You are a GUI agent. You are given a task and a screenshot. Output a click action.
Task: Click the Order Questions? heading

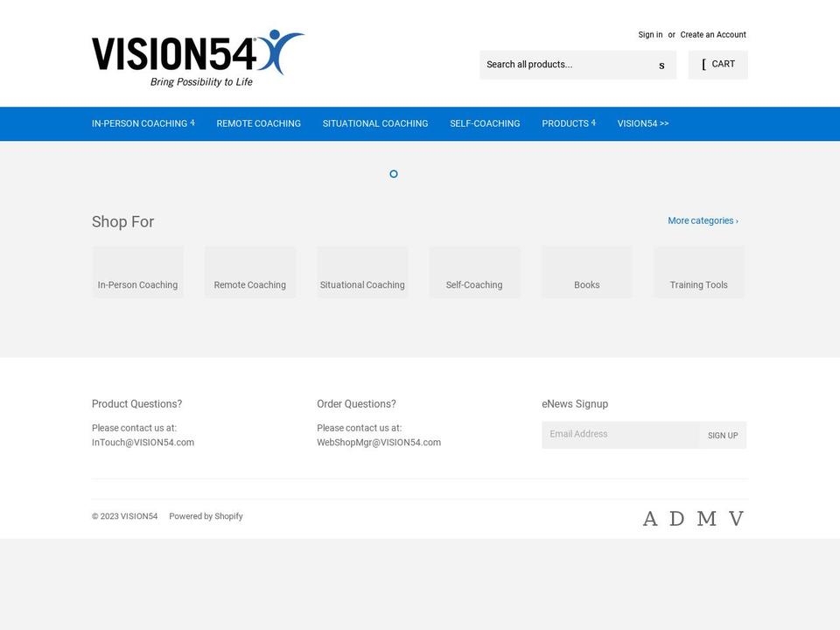pyautogui.click(x=356, y=404)
